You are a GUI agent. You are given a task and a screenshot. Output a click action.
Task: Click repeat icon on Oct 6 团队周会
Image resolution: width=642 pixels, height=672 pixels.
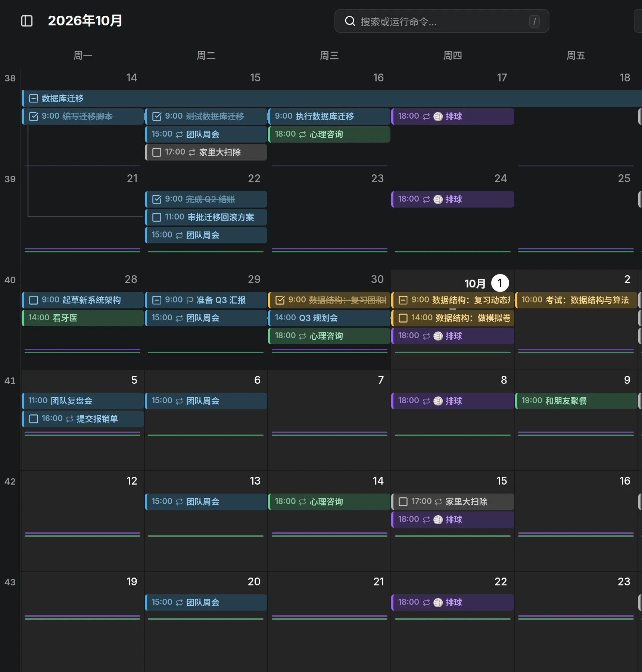(x=180, y=401)
